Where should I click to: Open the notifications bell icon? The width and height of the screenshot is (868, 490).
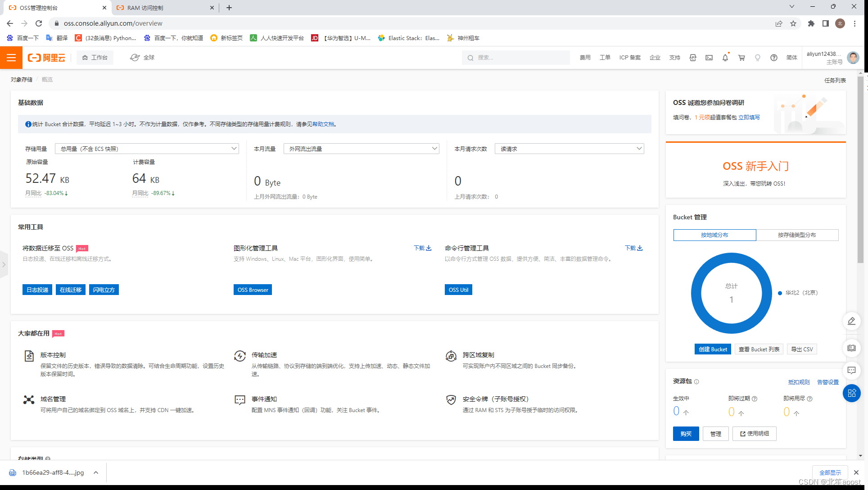(725, 58)
